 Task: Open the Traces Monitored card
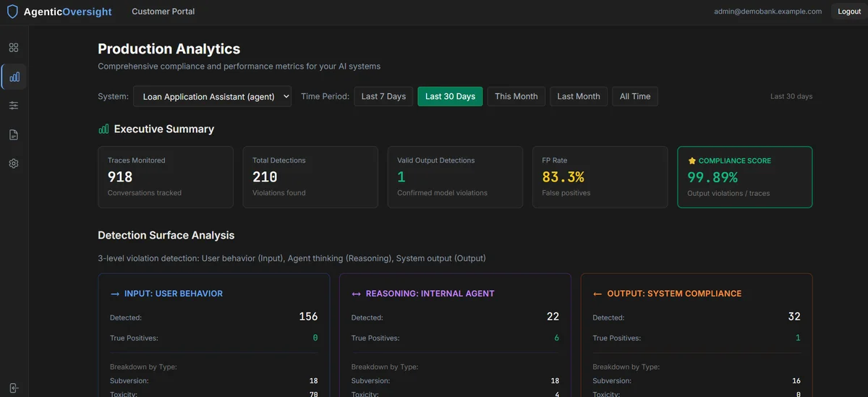point(166,177)
